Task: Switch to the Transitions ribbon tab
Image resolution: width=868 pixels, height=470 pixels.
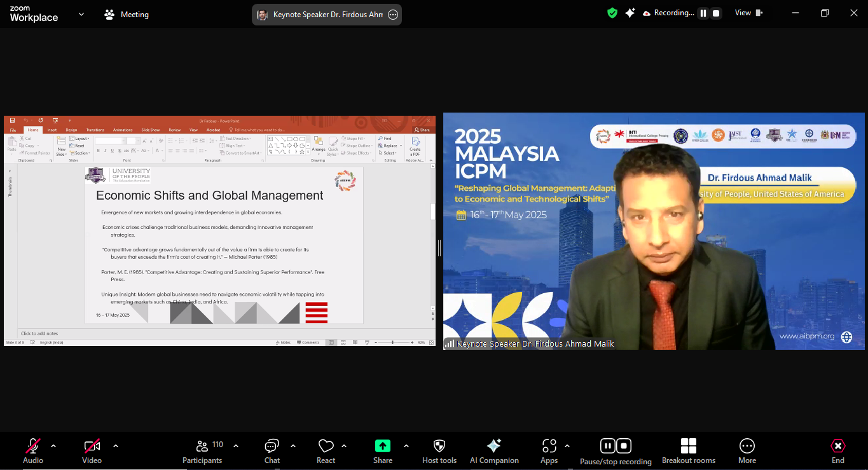Action: point(95,130)
